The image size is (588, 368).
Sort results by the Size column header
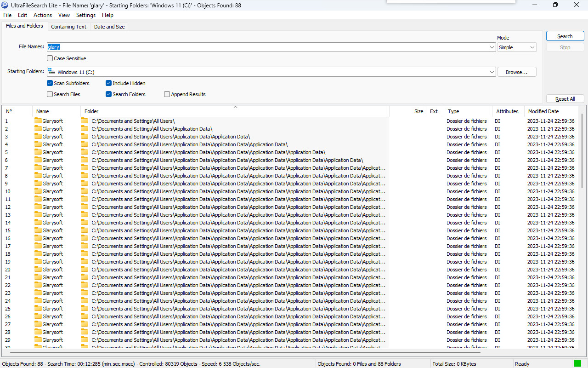coord(407,111)
